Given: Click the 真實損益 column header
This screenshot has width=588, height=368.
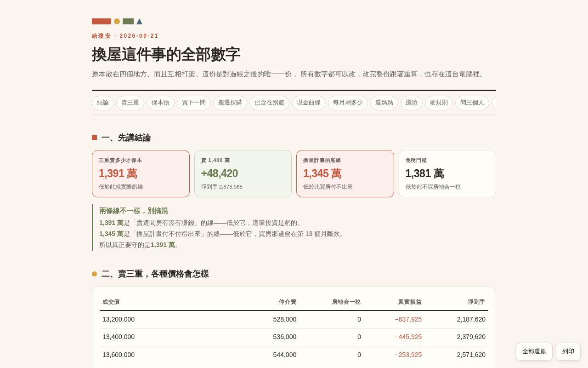Looking at the screenshot, I should pyautogui.click(x=410, y=302).
